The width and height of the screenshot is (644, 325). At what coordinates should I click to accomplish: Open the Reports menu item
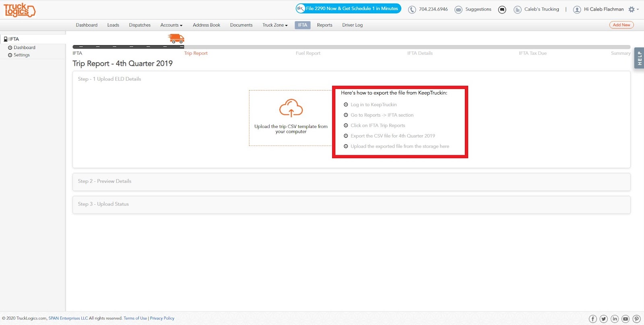pyautogui.click(x=325, y=25)
